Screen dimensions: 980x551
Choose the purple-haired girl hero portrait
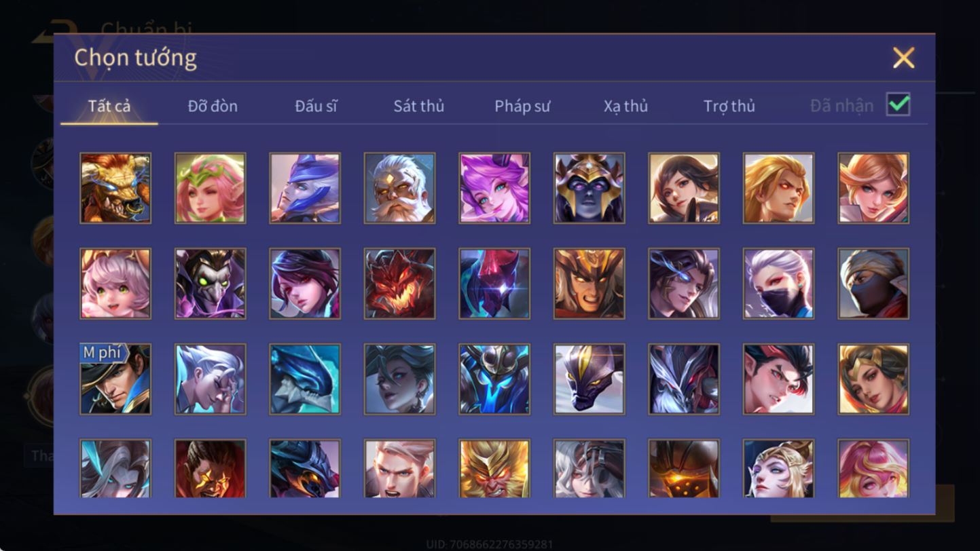tap(494, 188)
